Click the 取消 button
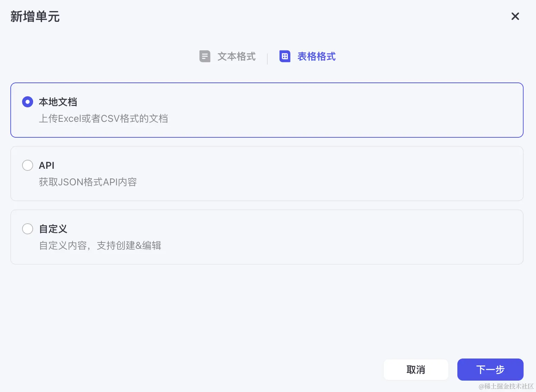536x392 pixels. [416, 369]
